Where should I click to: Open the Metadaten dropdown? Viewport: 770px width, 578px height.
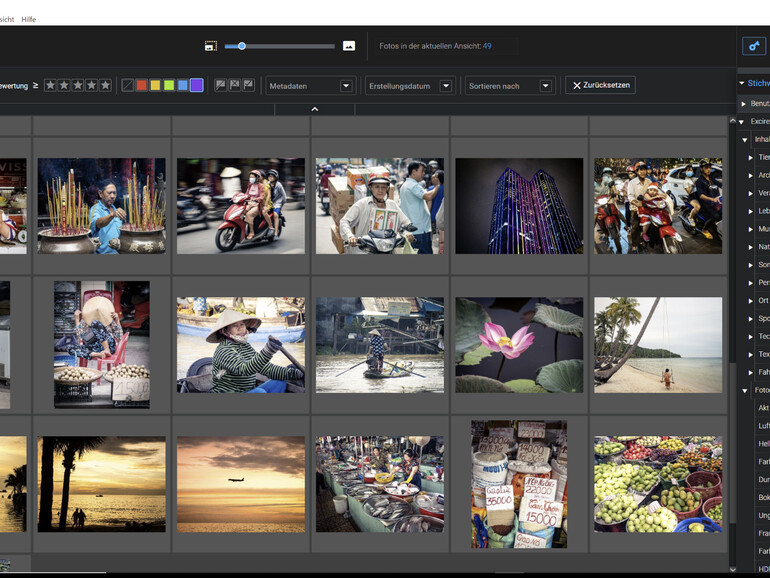coord(310,86)
